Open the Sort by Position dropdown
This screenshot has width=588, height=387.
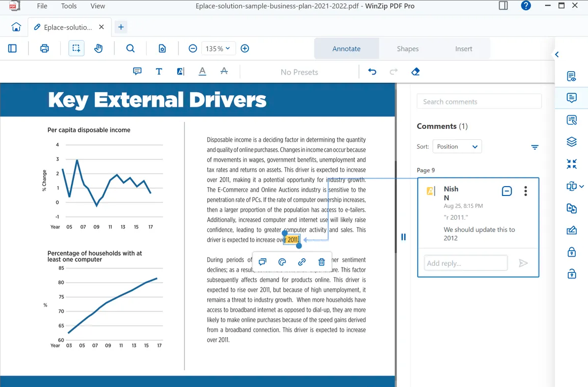click(x=457, y=146)
